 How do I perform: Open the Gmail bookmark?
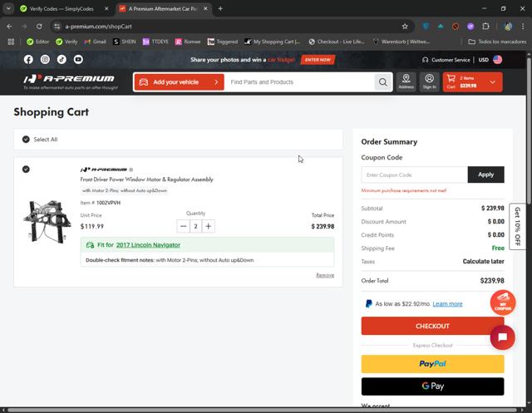coord(95,42)
